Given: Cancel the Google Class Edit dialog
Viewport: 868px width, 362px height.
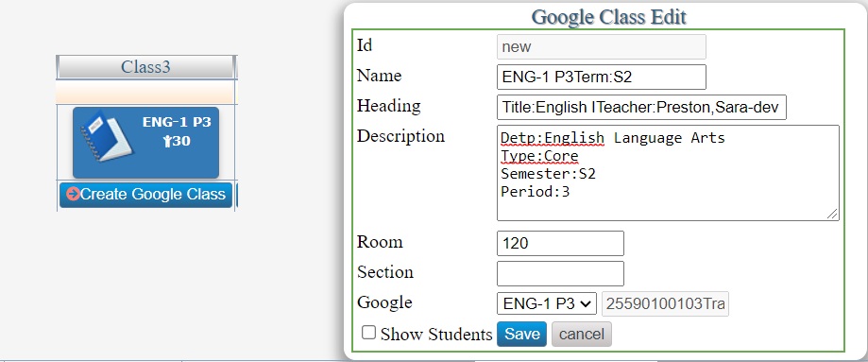Looking at the screenshot, I should click(x=581, y=335).
